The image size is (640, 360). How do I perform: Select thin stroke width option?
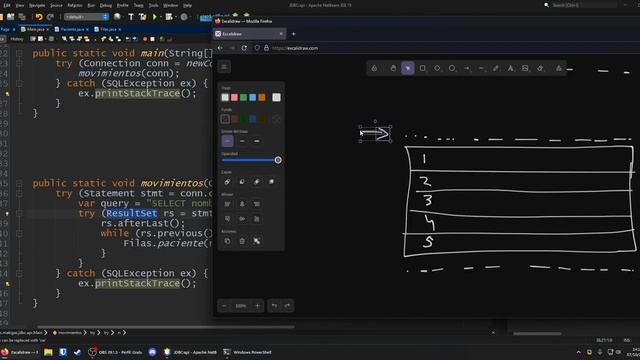point(227,141)
